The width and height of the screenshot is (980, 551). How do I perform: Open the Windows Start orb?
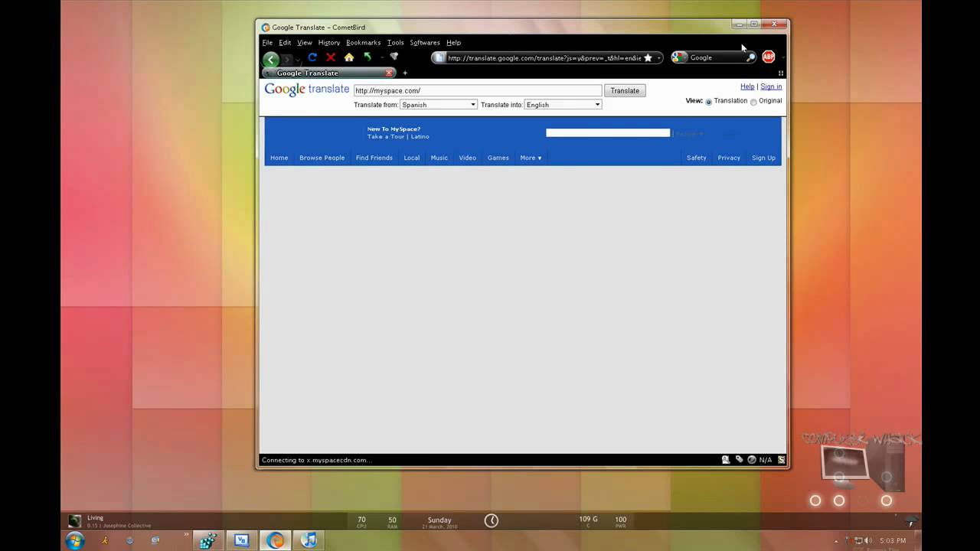click(x=75, y=540)
